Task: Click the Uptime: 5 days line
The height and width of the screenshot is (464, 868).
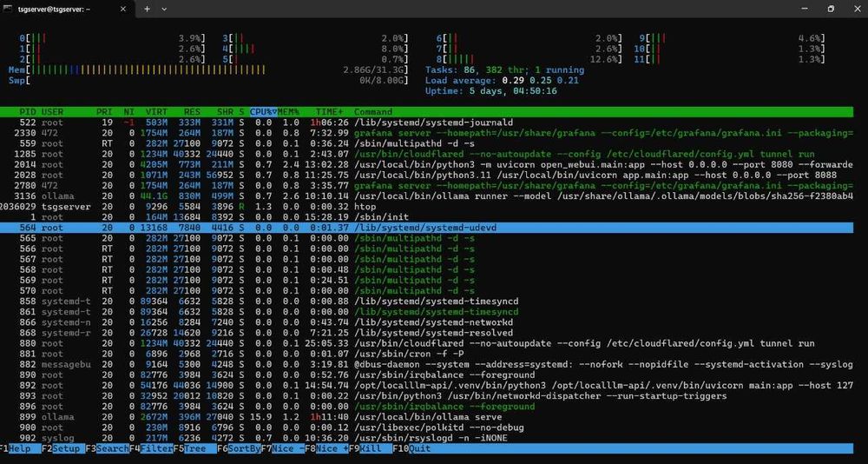Action: 491,91
